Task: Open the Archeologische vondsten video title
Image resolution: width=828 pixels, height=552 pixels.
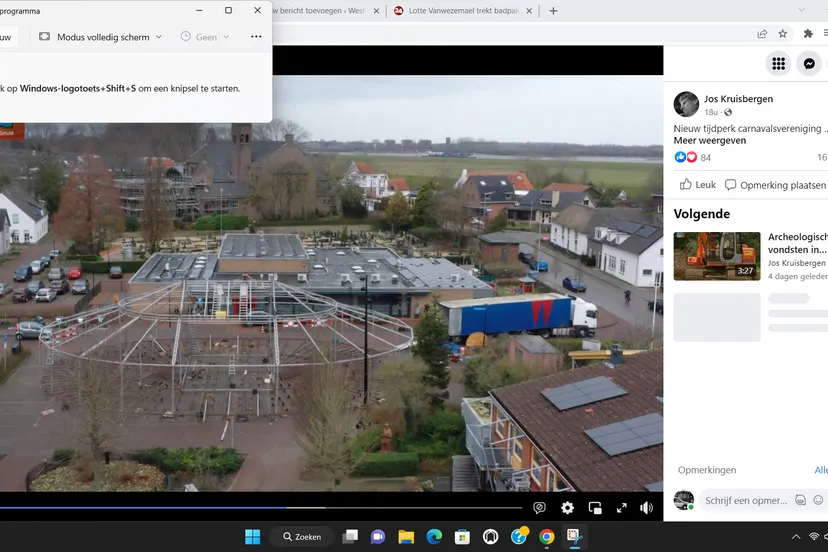Action: point(797,243)
